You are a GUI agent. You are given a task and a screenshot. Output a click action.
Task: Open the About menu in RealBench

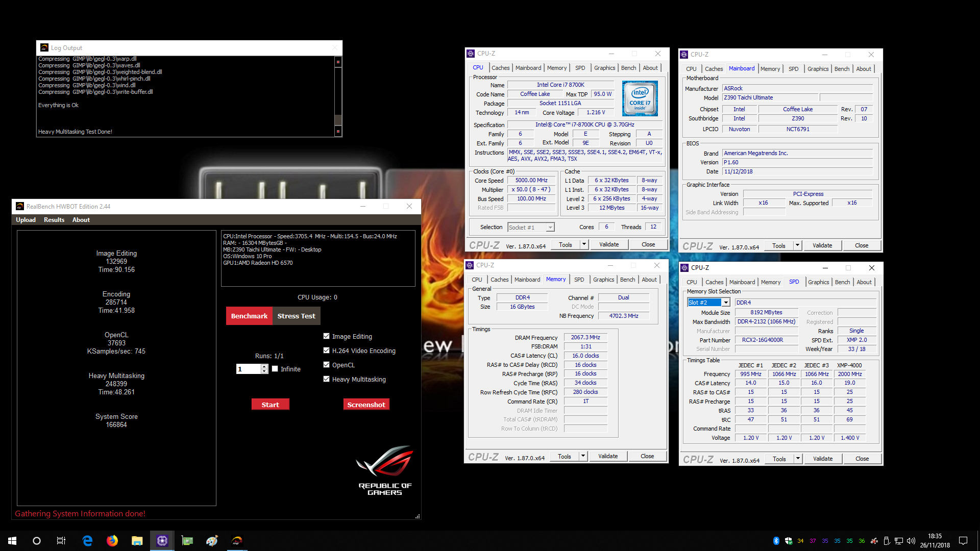pyautogui.click(x=81, y=220)
